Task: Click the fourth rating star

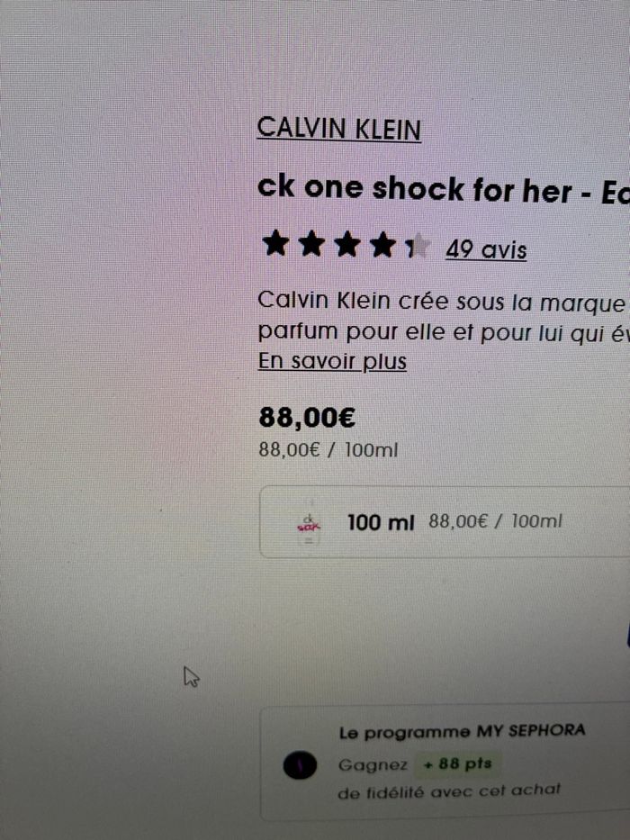Action: point(382,245)
